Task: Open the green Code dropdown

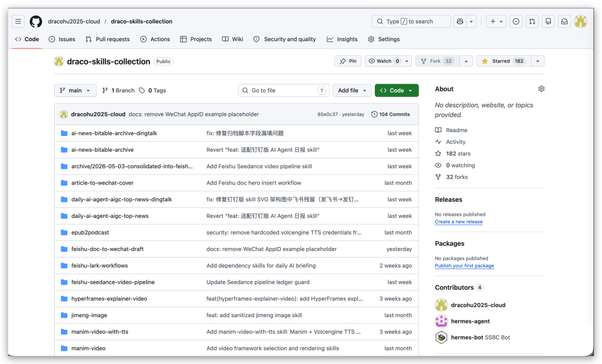Action: [397, 91]
